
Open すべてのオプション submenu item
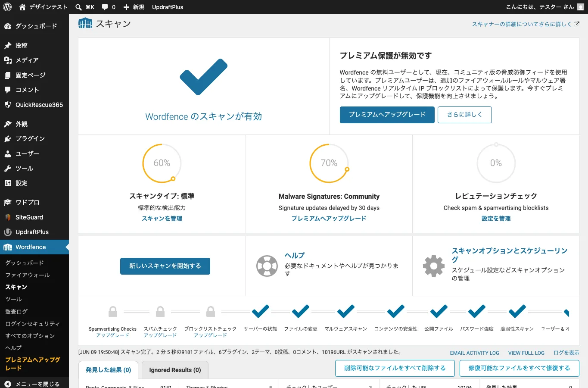pyautogui.click(x=30, y=335)
